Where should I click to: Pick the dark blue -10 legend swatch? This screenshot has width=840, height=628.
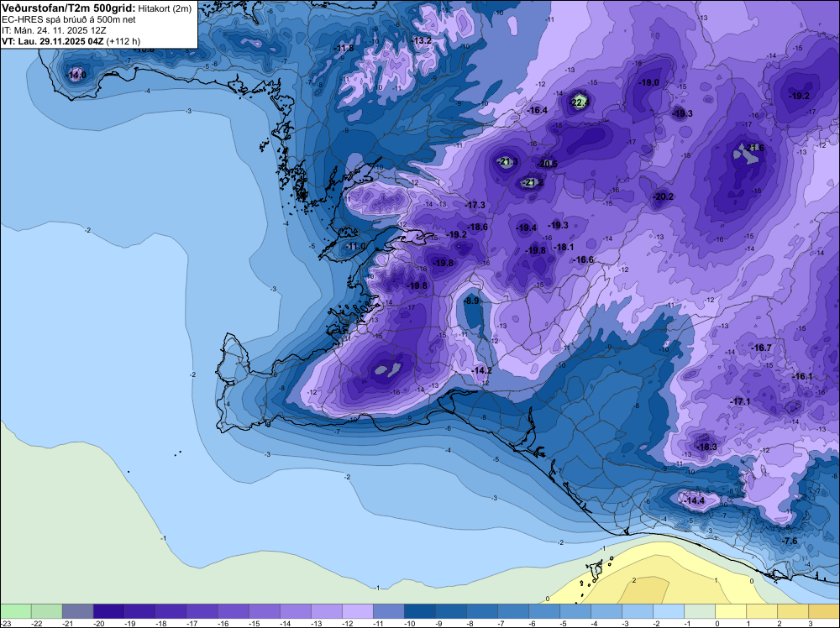419,611
